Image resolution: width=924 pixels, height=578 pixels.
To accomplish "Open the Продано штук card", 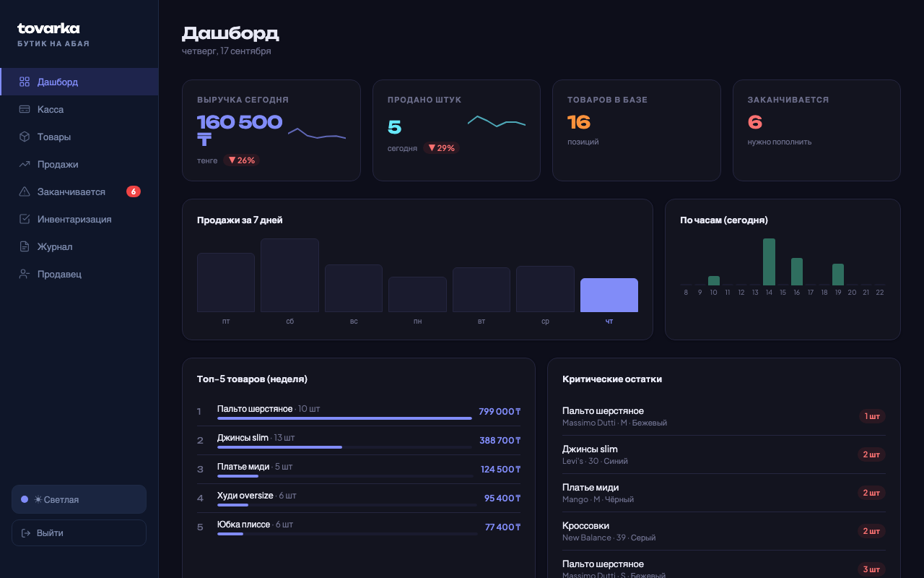I will tap(456, 130).
